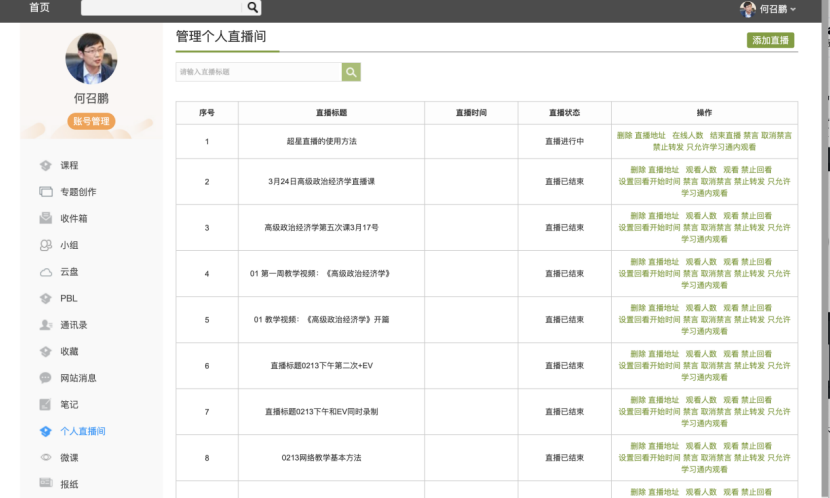This screenshot has height=498, width=830.
Task: Open the 首页 home menu item
Action: 39,8
